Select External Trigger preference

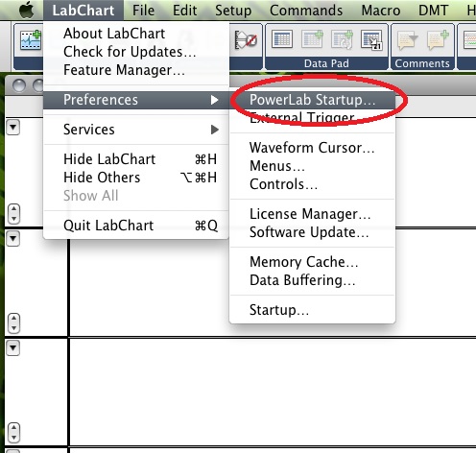tap(313, 118)
